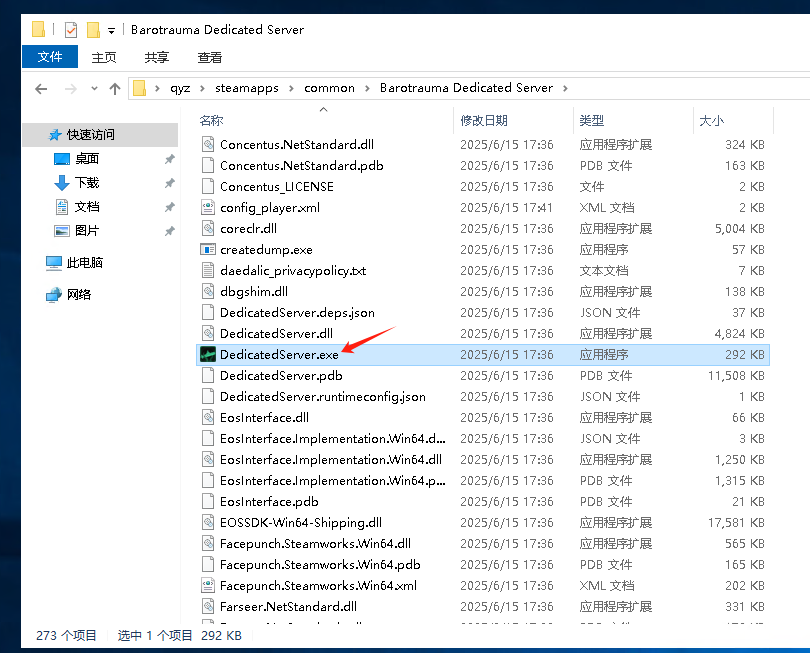Go up one folder level arrow
The image size is (810, 653).
(115, 88)
